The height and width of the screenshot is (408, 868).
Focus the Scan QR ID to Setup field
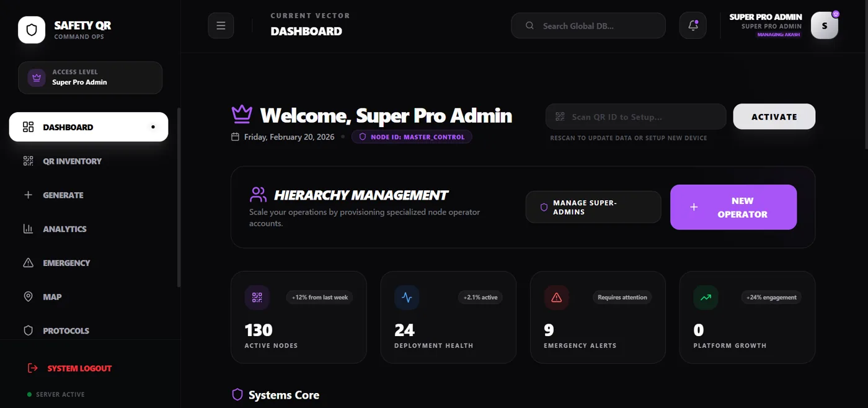[636, 117]
